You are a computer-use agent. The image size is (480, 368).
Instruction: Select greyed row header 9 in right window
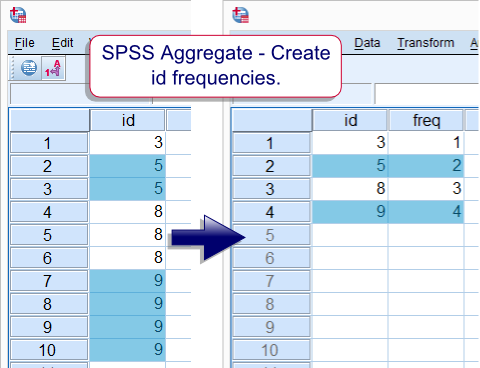[272, 327]
